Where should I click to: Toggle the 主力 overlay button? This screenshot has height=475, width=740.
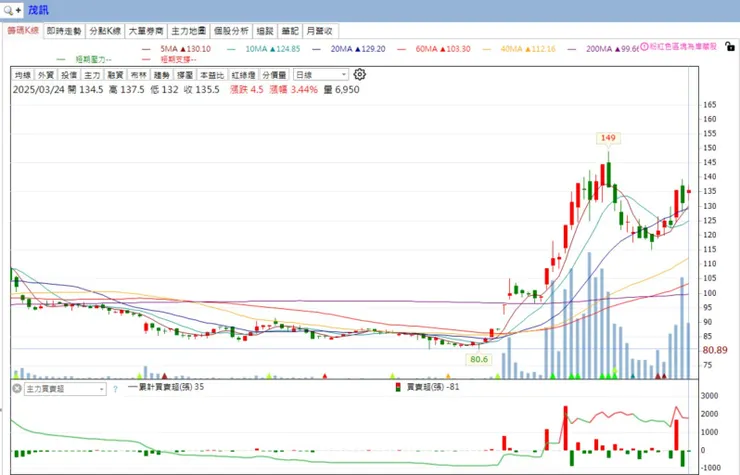tap(92, 75)
